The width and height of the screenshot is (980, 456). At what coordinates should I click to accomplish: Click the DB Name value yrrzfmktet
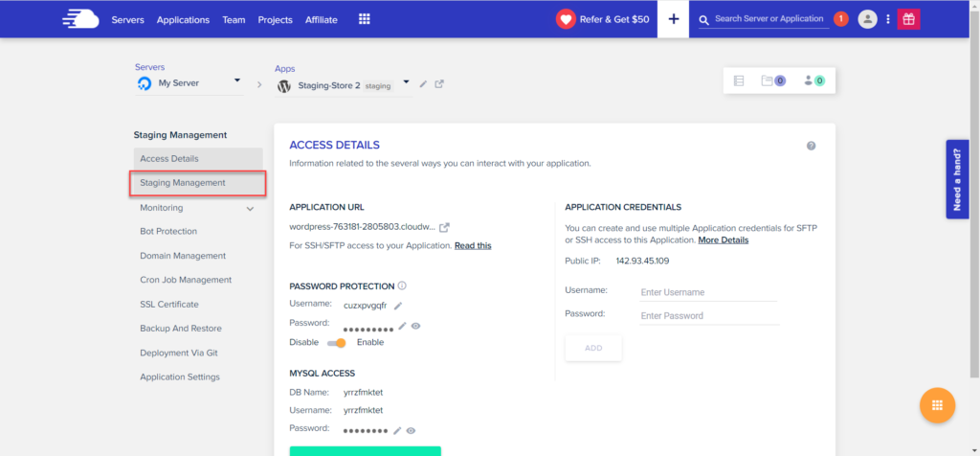coord(363,393)
